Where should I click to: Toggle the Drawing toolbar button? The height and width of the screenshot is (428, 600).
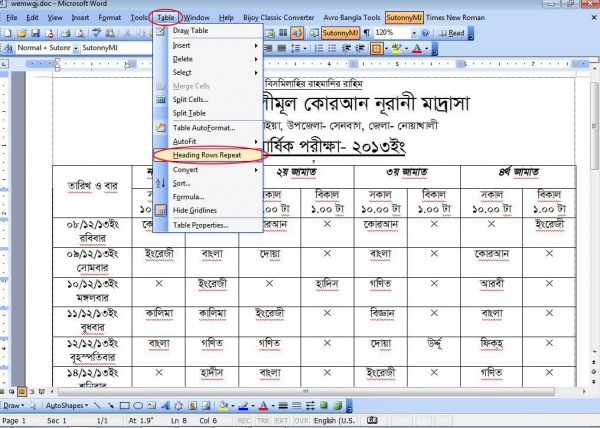[297, 33]
